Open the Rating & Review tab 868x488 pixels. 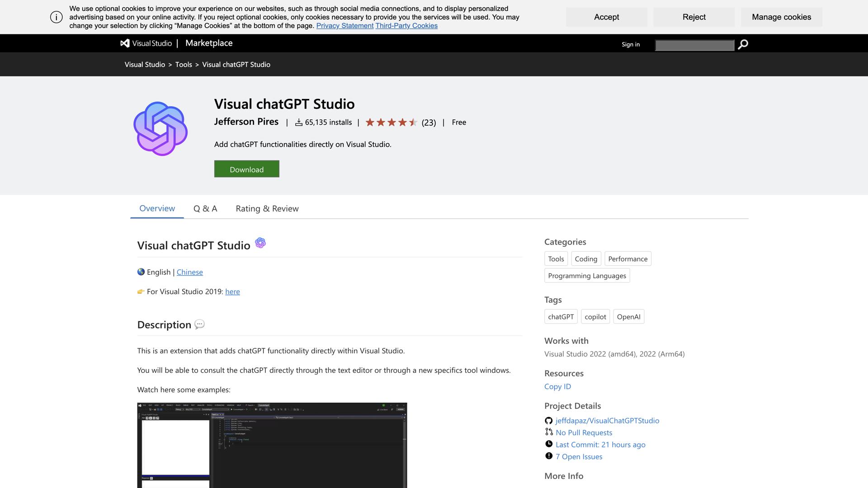(267, 208)
